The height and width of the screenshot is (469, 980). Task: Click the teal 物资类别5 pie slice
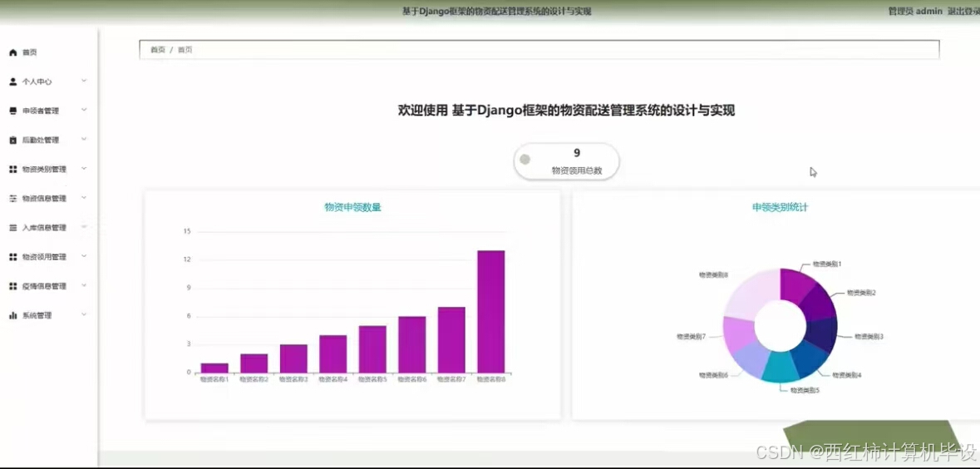(780, 367)
